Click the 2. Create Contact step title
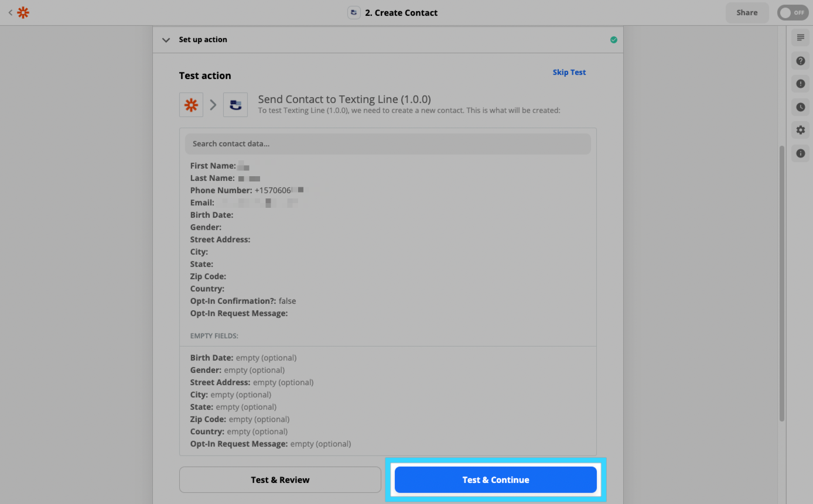This screenshot has height=504, width=813. [x=401, y=13]
